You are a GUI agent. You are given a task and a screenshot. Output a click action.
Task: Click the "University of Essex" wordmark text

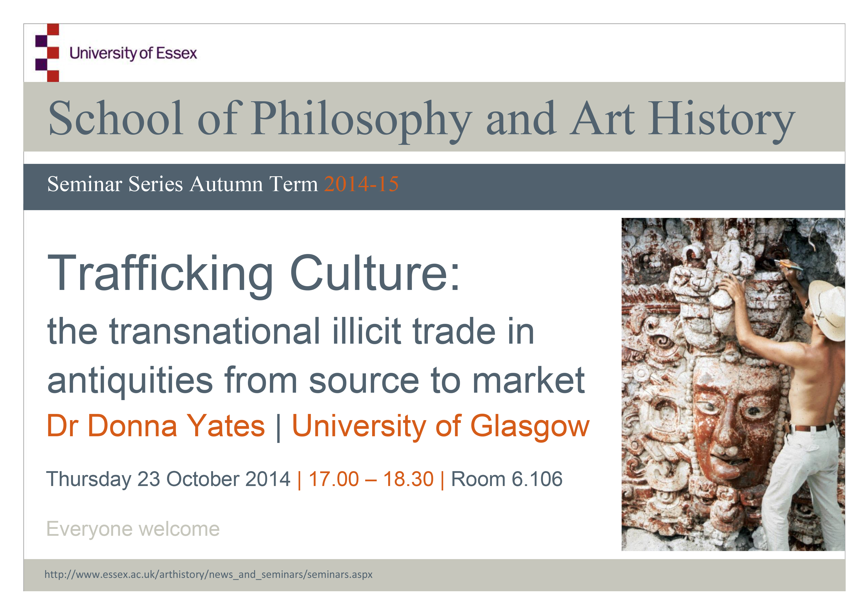pos(133,53)
